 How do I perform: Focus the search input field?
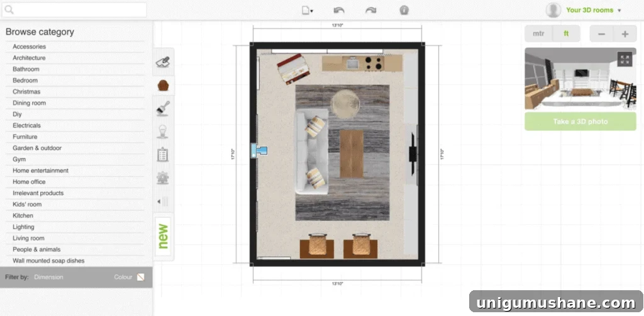click(x=74, y=10)
